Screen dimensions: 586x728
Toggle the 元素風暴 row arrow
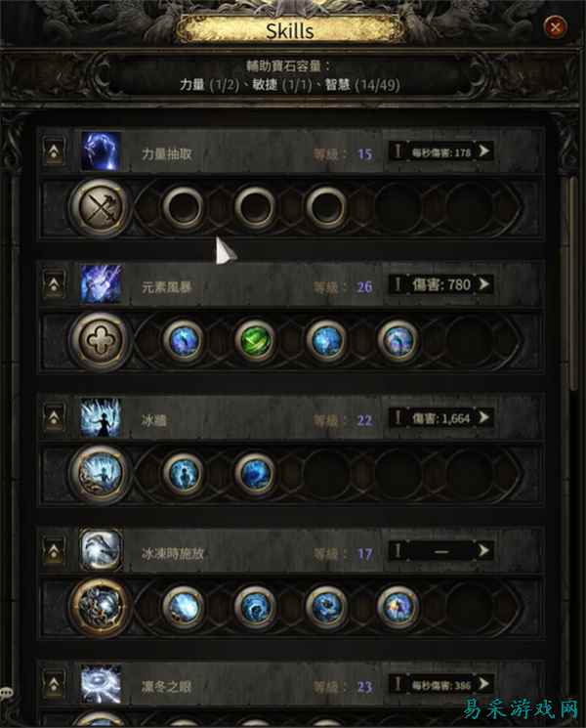pyautogui.click(x=54, y=284)
